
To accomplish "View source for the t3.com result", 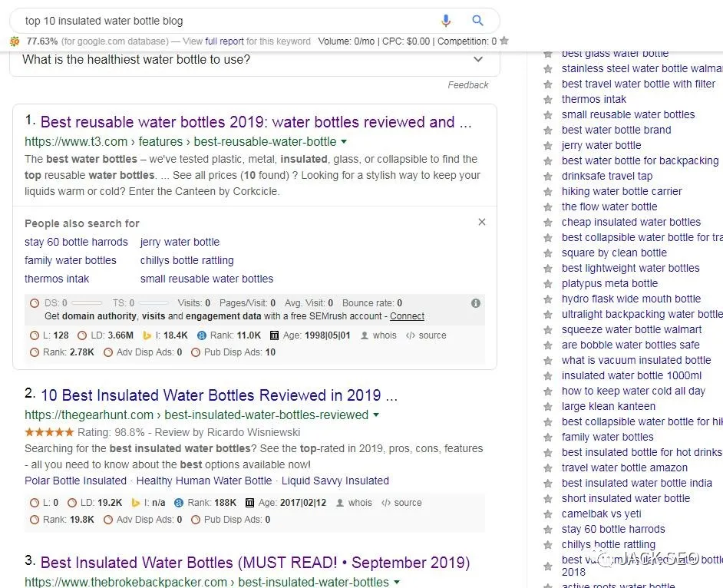I will (426, 335).
